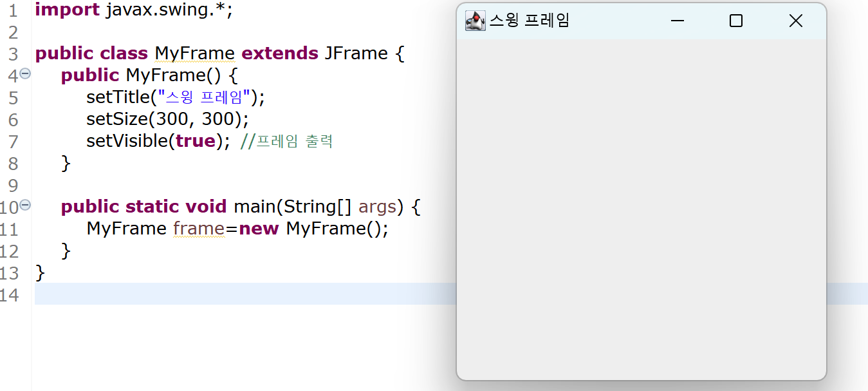Click setVisible(true) on line 7
Screen dimensions: 868x391
click(x=158, y=141)
